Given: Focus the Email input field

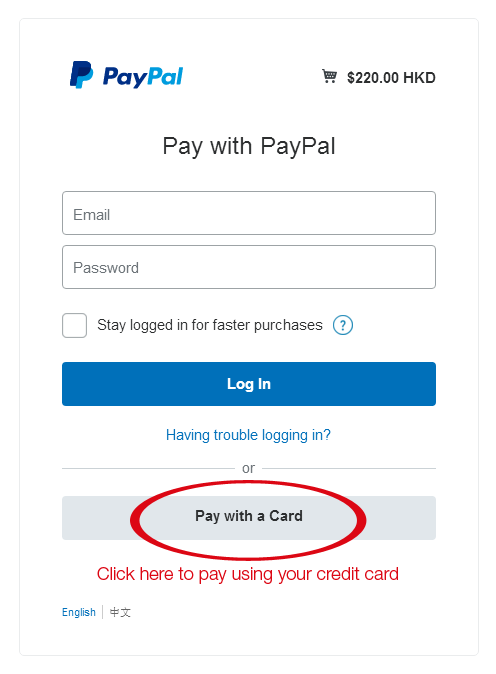Looking at the screenshot, I should pos(249,213).
